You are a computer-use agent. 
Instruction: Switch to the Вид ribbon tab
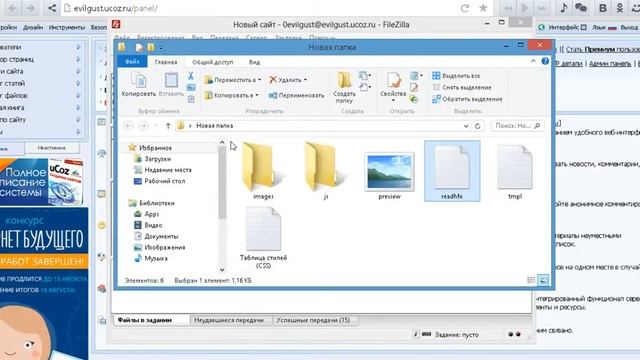tap(254, 62)
